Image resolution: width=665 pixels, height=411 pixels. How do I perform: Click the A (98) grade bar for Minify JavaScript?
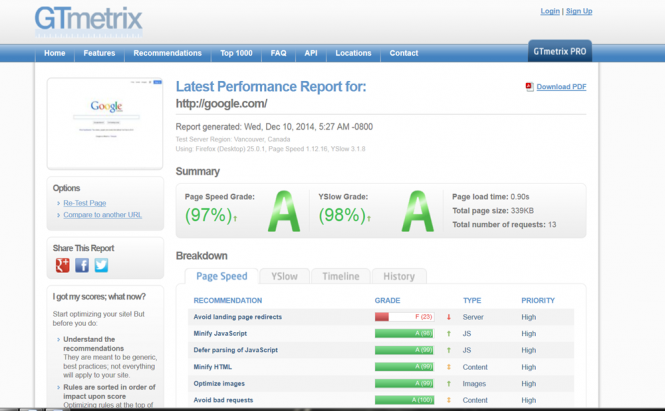[404, 333]
